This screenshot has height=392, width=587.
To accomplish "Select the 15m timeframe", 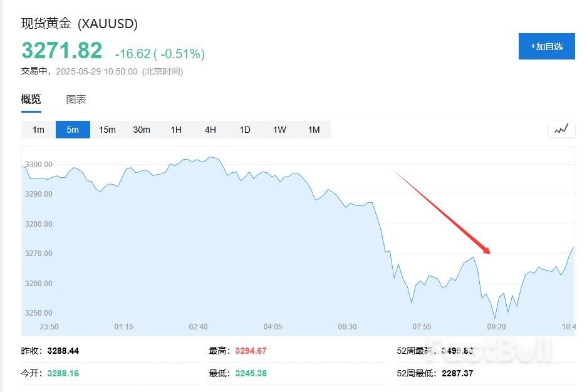I will click(107, 130).
